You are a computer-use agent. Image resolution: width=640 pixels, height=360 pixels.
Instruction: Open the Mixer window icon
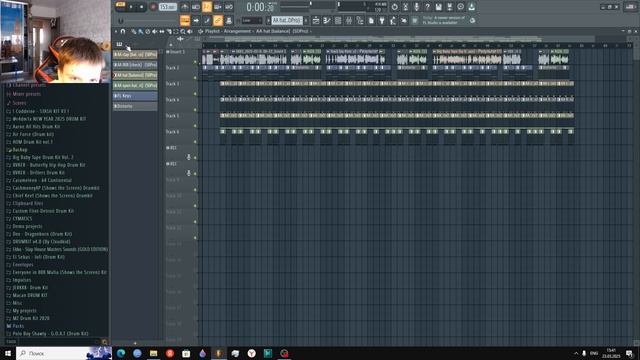[349, 20]
